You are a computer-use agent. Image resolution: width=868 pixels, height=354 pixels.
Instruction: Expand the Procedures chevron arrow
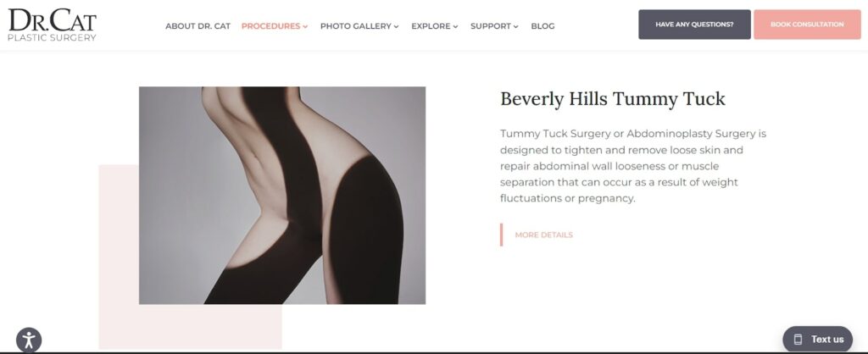[x=305, y=26]
